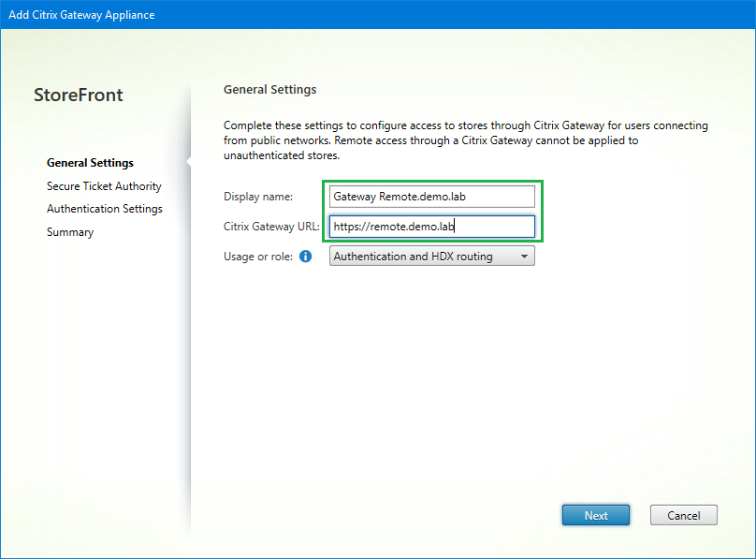
Task: Go to the General Settings step in sidebar
Action: 90,163
